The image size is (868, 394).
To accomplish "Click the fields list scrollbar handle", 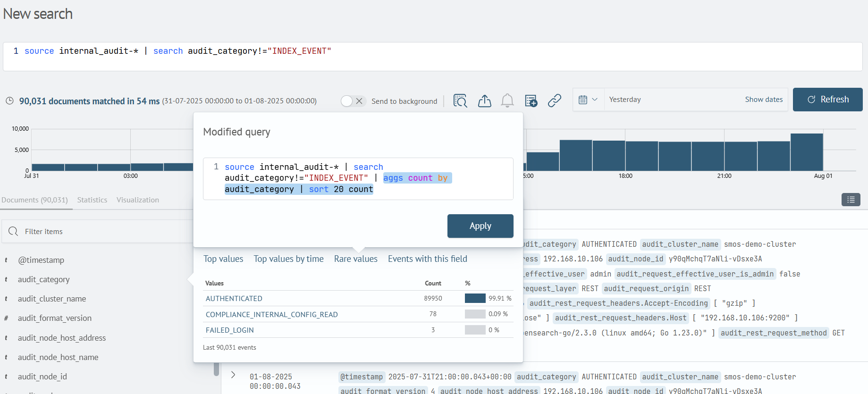I will tap(216, 369).
